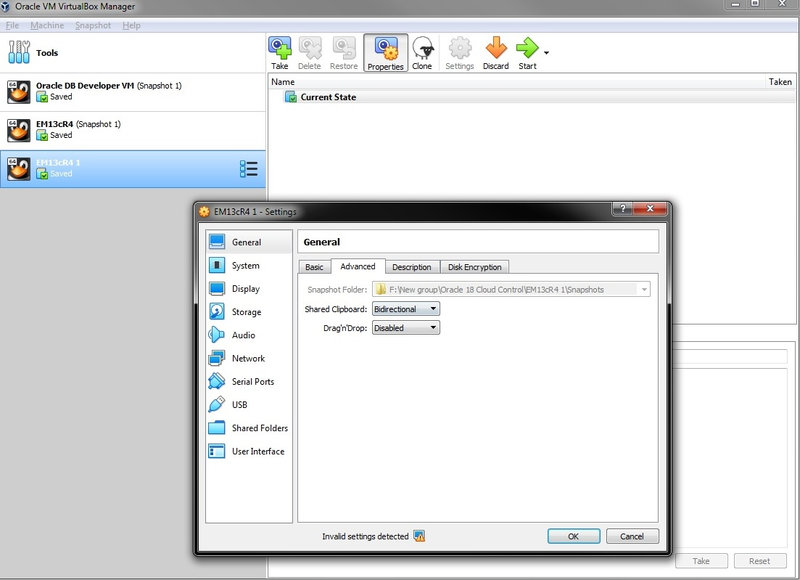Screen dimensions: 800x580
Task: Open Storage settings in the sidebar
Action: click(x=249, y=311)
